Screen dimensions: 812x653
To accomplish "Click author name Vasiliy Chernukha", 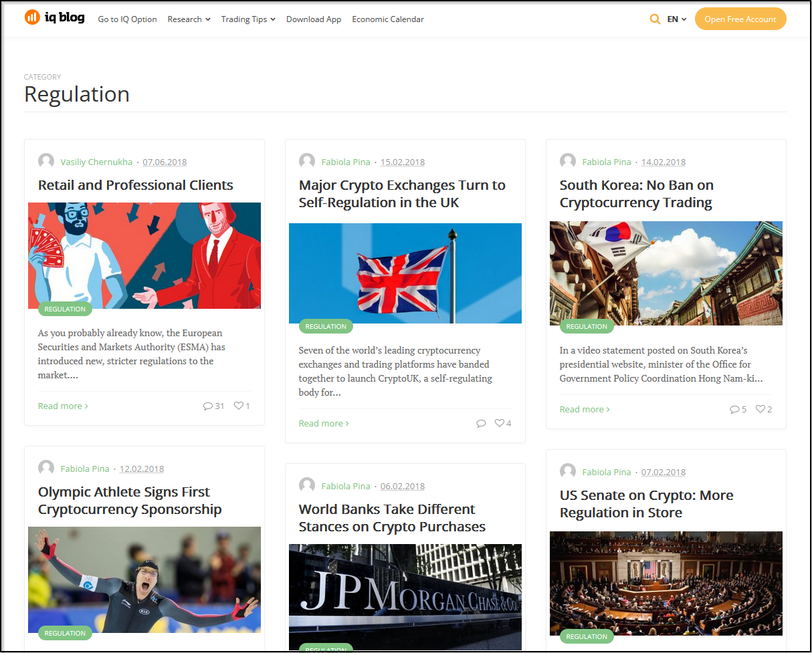I will (96, 162).
